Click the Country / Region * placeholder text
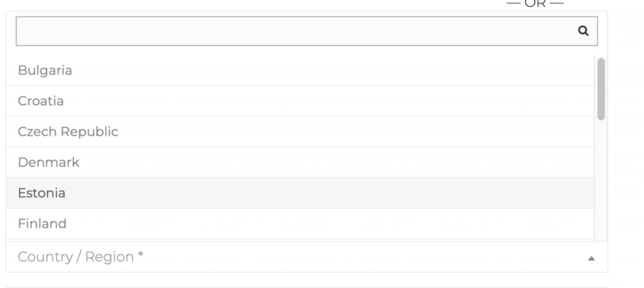The width and height of the screenshot is (644, 288). click(x=80, y=257)
